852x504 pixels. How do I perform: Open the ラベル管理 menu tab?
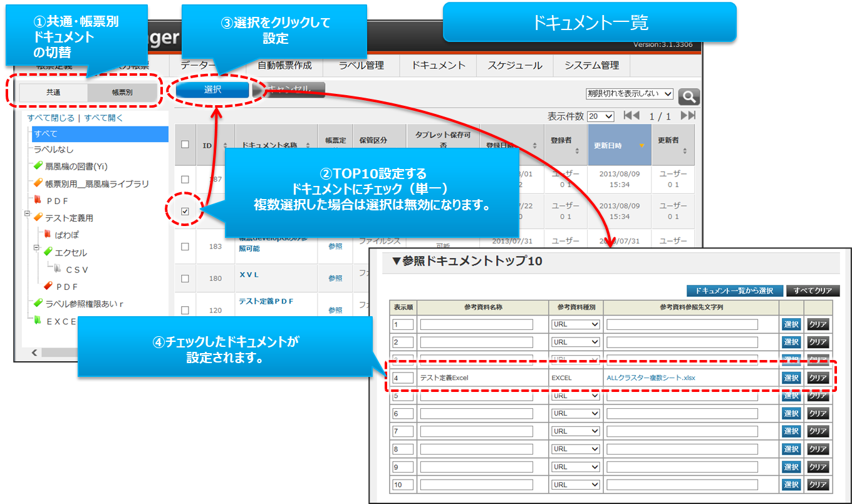pyautogui.click(x=361, y=65)
